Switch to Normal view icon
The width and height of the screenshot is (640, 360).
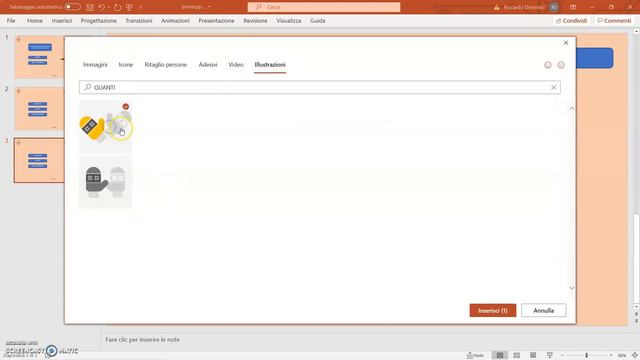click(500, 356)
